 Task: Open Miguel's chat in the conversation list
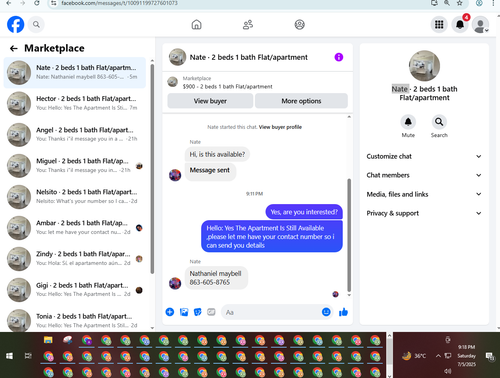(x=75, y=166)
